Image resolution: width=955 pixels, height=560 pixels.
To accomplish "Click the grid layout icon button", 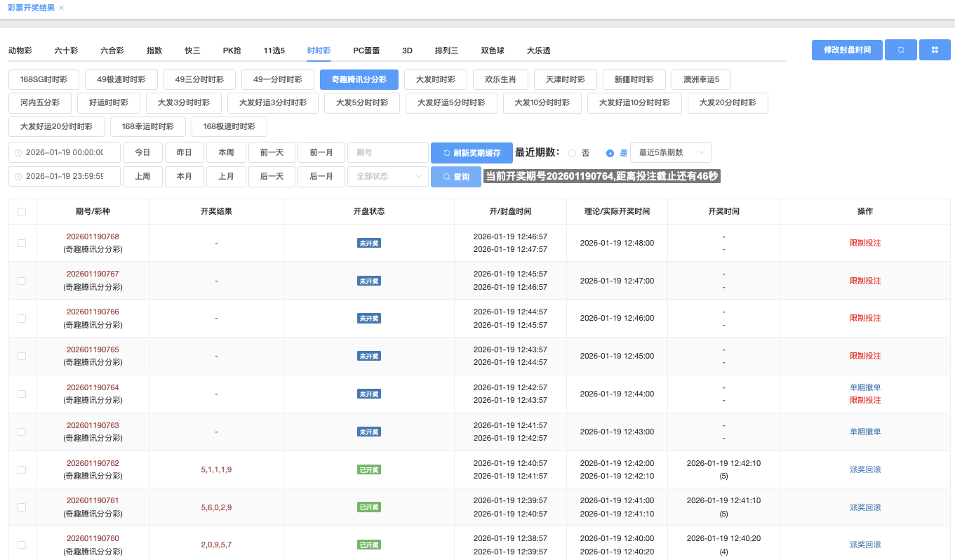I will pyautogui.click(x=935, y=50).
